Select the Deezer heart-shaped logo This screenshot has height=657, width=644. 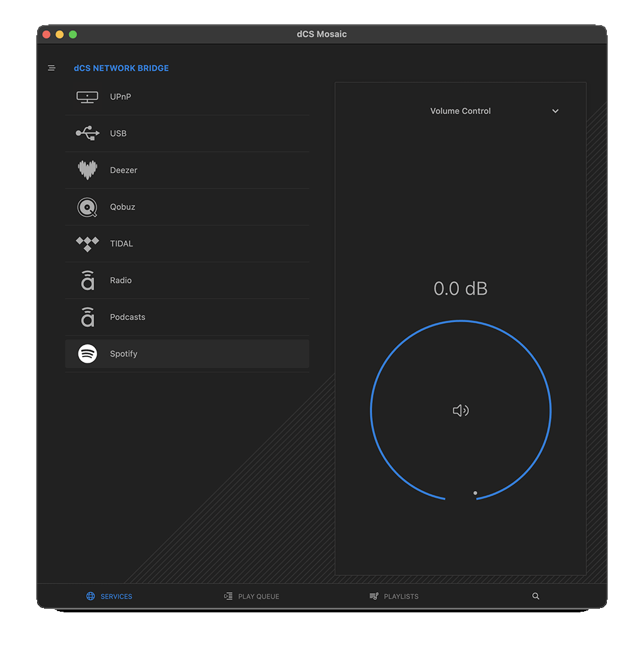(87, 170)
